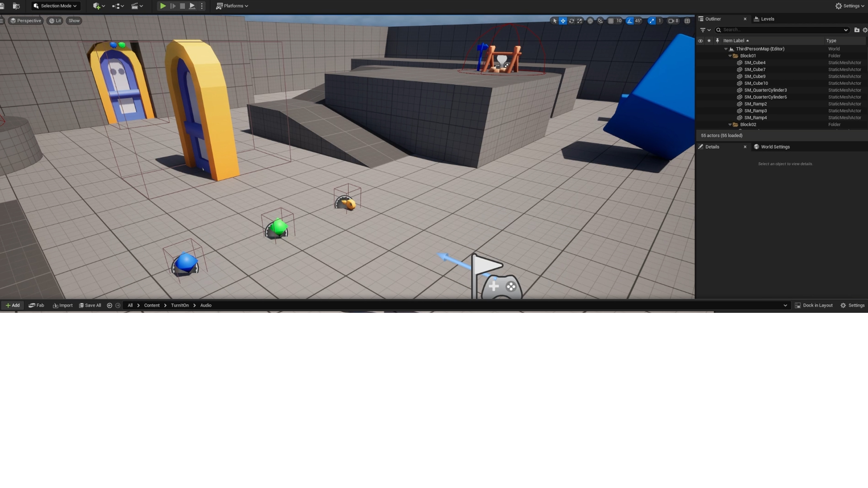Navigate to TurnItOn in the breadcrumb path
868x488 pixels.
(x=180, y=305)
